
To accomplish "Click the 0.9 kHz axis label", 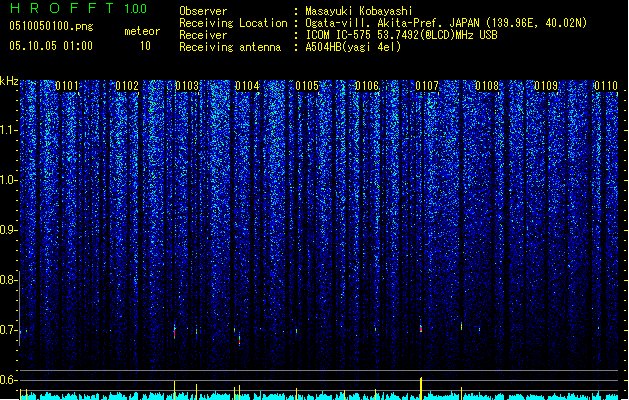I will (8, 230).
